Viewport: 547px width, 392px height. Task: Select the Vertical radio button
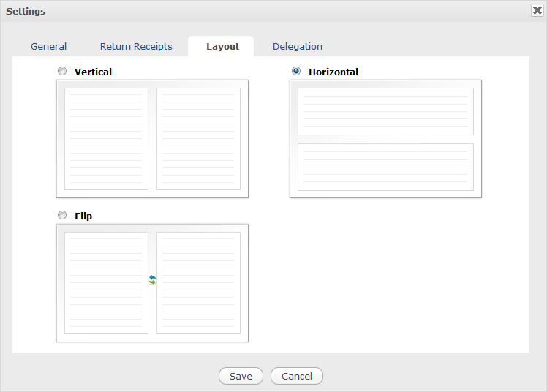[62, 72]
